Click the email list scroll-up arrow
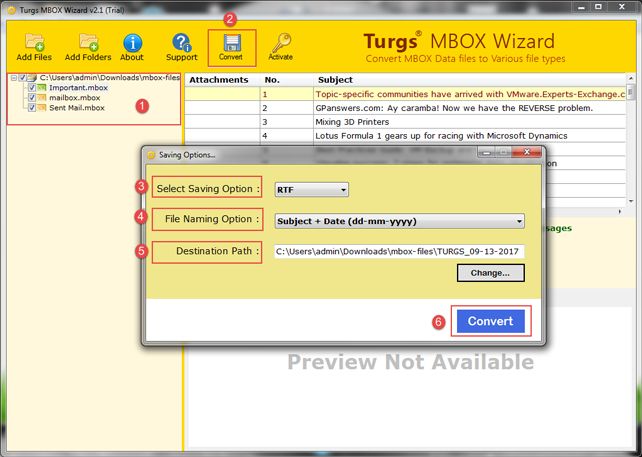The width and height of the screenshot is (642, 457). pos(631,78)
